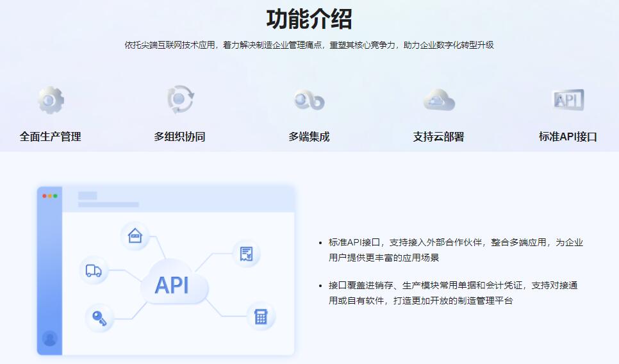The width and height of the screenshot is (619, 364).
Task: Open the 多组织协同 tab
Action: (x=179, y=136)
